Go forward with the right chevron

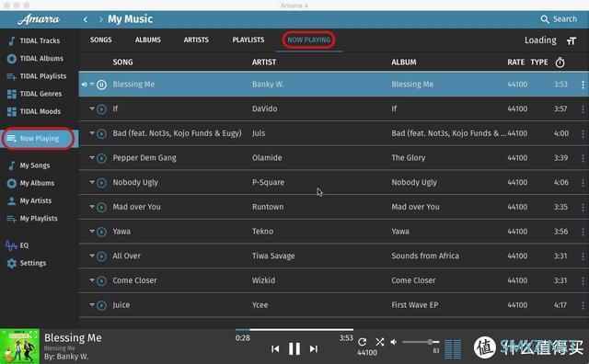coord(100,19)
